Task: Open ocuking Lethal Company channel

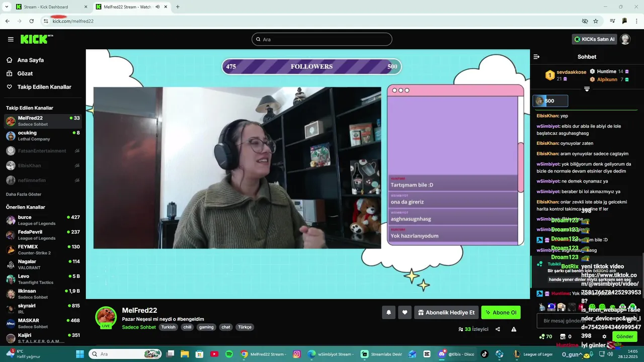Action: tap(43, 136)
